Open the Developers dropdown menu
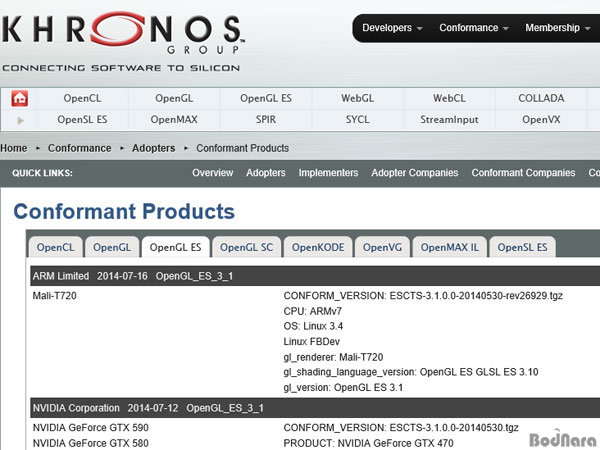The width and height of the screenshot is (600, 450). (x=392, y=28)
